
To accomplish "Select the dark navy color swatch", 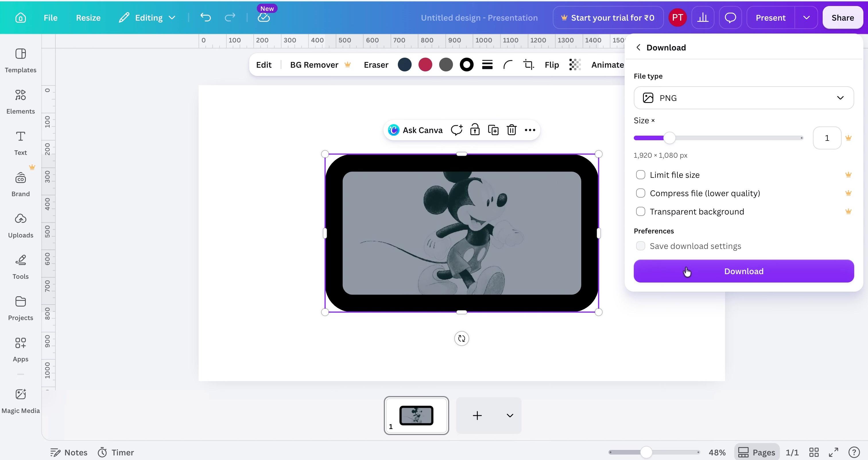I will tap(404, 65).
